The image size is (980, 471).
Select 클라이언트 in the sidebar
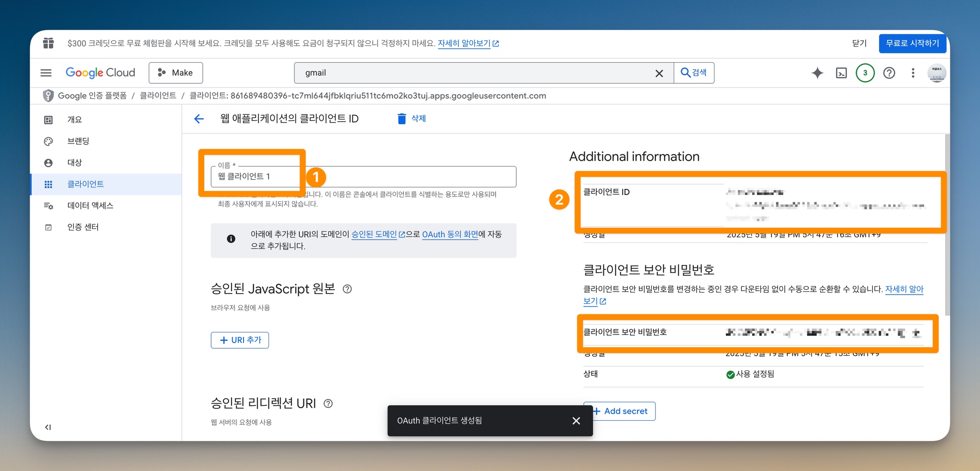click(x=106, y=184)
